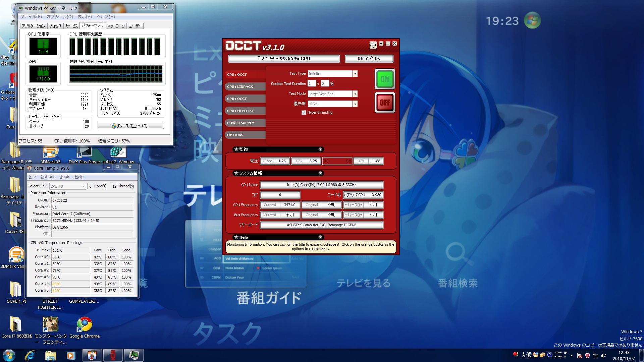The width and height of the screenshot is (644, 362).
Task: Switch to the ネットワーク tab in Task Manager
Action: 116,26
